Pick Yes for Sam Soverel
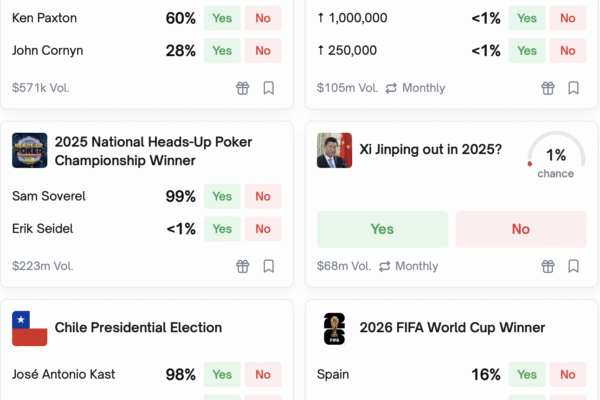Screen dimensions: 600x400 tap(222, 196)
